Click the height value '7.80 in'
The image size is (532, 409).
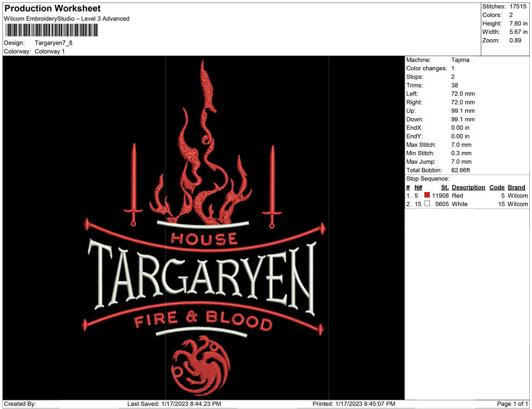[x=519, y=24]
